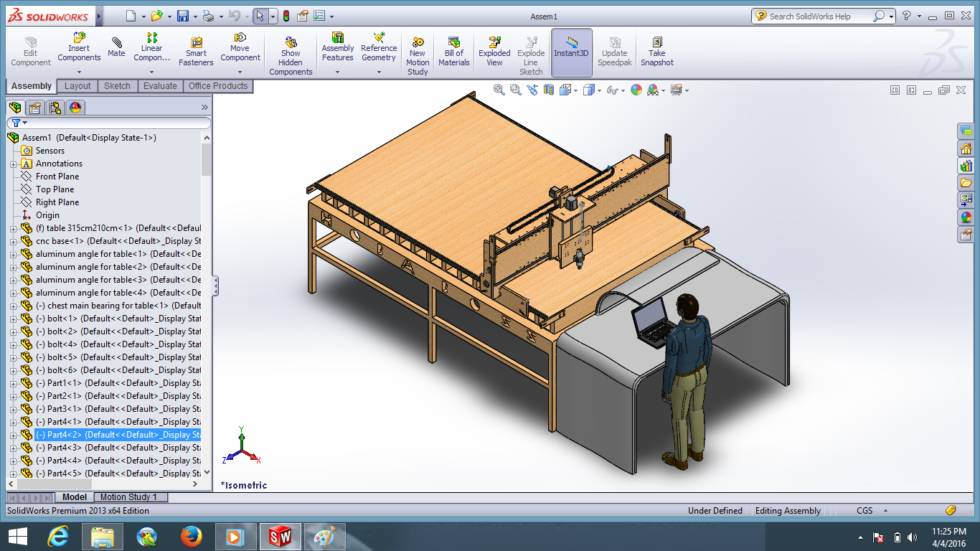980x551 pixels.
Task: Click Show Hidden Components
Action: coord(291,56)
